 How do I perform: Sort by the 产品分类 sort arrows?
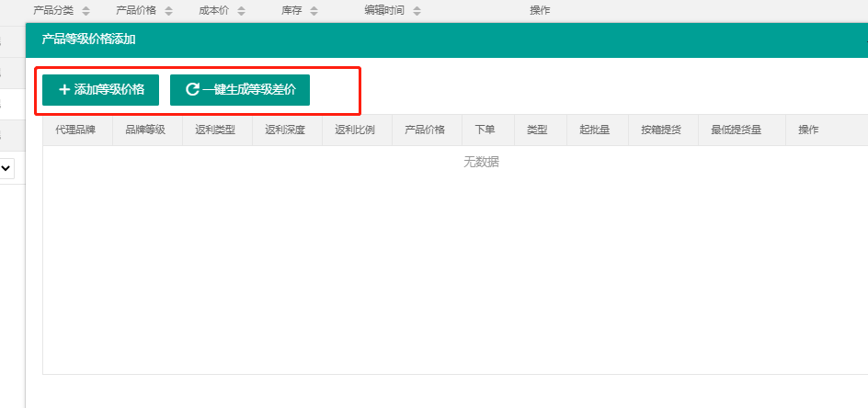(86, 11)
